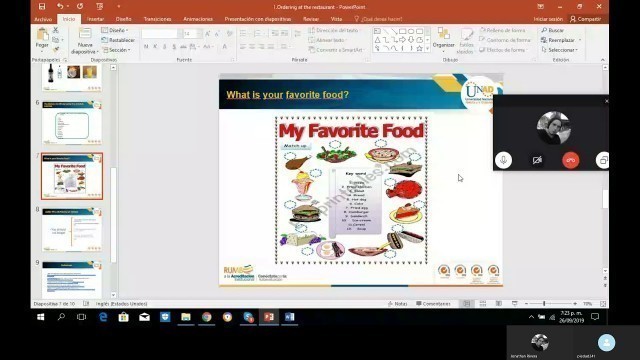Expand the Sección dropdown
640x360 pixels.
(117, 50)
